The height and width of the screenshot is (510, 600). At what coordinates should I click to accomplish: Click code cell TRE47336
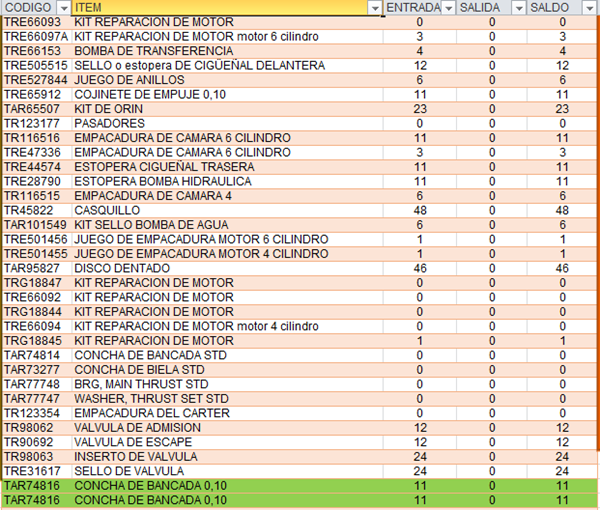[37, 153]
